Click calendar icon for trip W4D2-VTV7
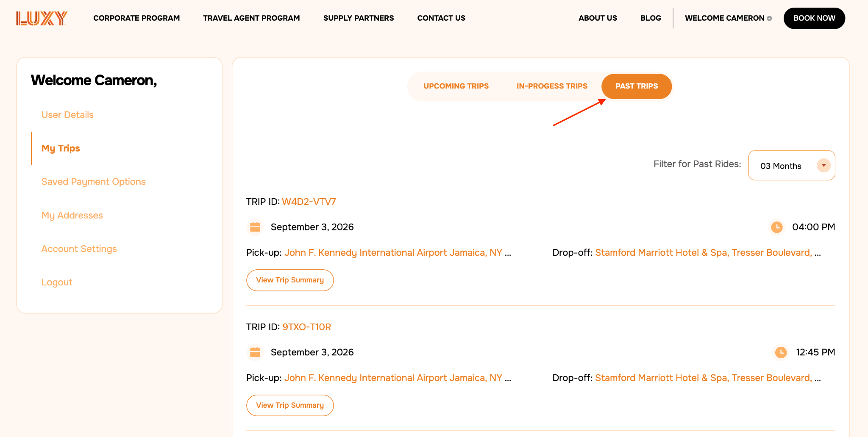 tap(255, 227)
